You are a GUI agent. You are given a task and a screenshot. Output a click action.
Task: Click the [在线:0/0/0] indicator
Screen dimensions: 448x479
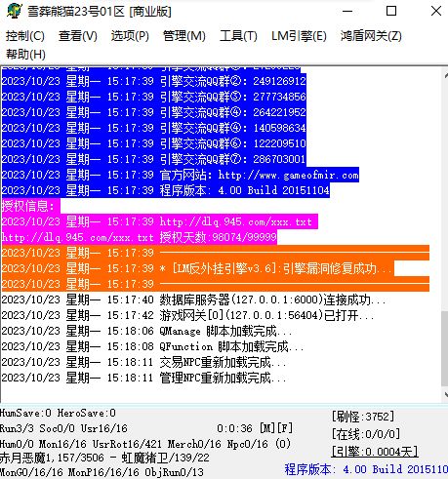pyautogui.click(x=366, y=434)
